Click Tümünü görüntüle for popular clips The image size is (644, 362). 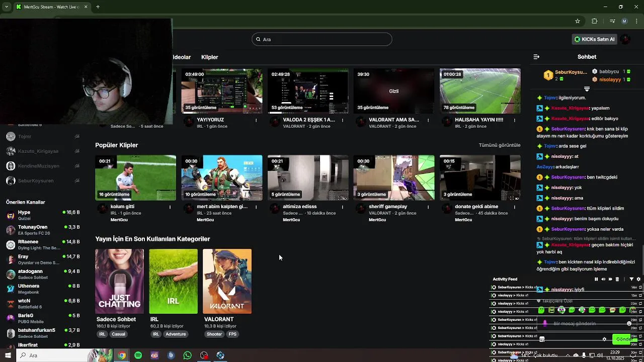coord(500,145)
